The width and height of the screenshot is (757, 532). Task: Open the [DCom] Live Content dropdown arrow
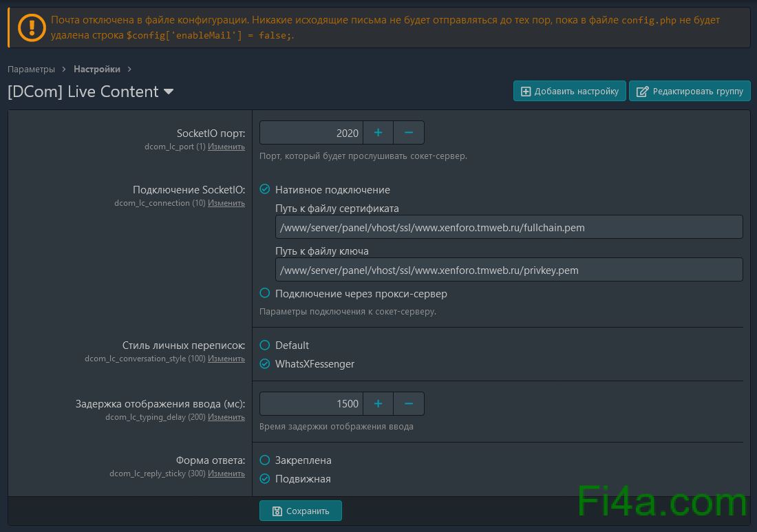(x=169, y=92)
